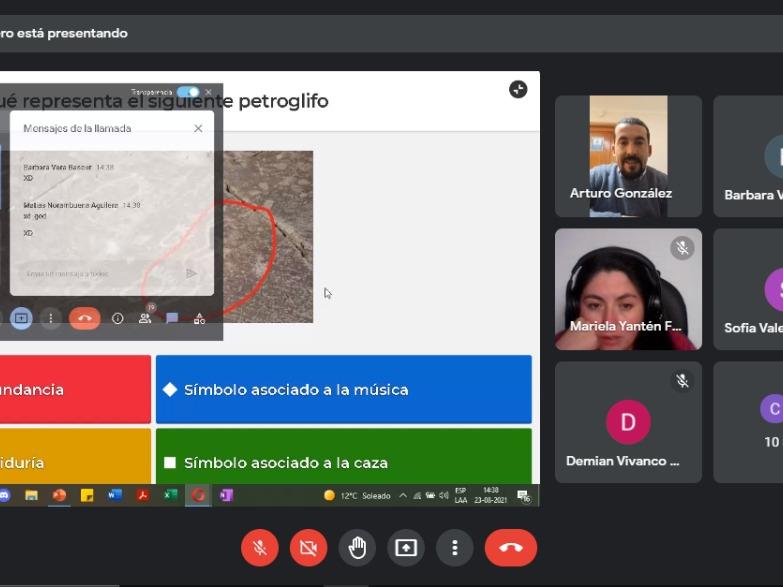Select Demian Vivanco participant tile

[x=628, y=422]
